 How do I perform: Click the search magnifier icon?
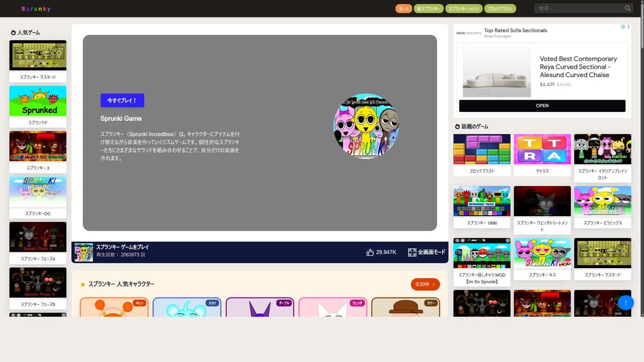coord(628,8)
